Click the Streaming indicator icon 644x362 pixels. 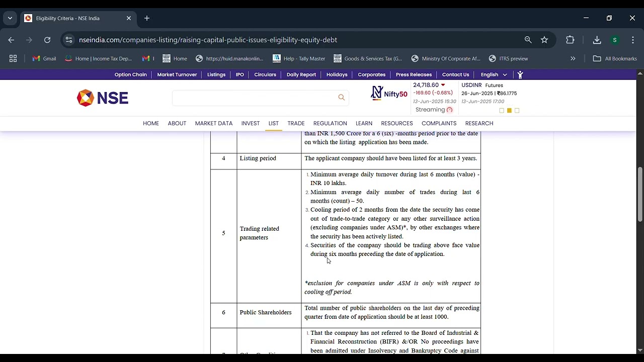450,110
